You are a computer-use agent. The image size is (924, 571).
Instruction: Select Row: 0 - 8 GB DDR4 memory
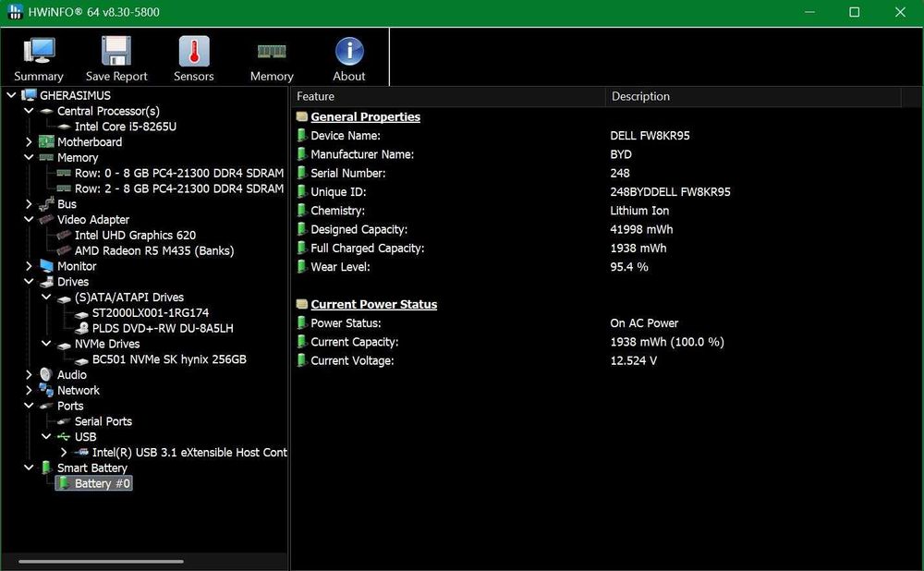(179, 173)
